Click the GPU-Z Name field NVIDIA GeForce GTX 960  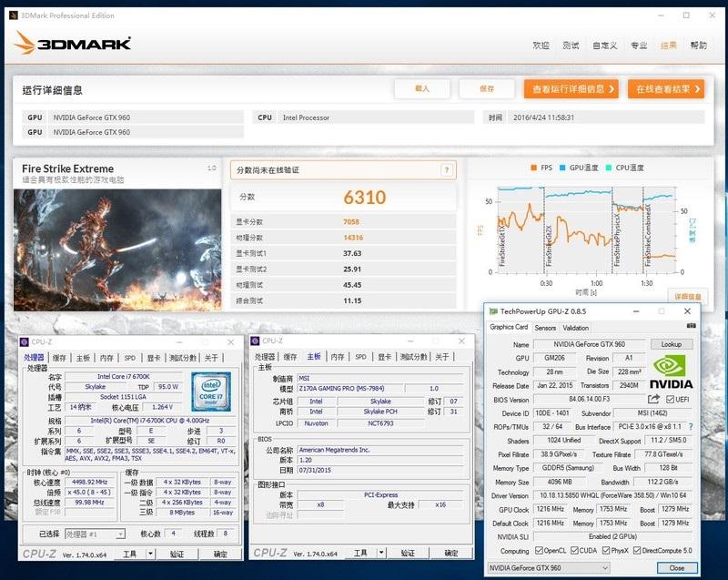[589, 344]
